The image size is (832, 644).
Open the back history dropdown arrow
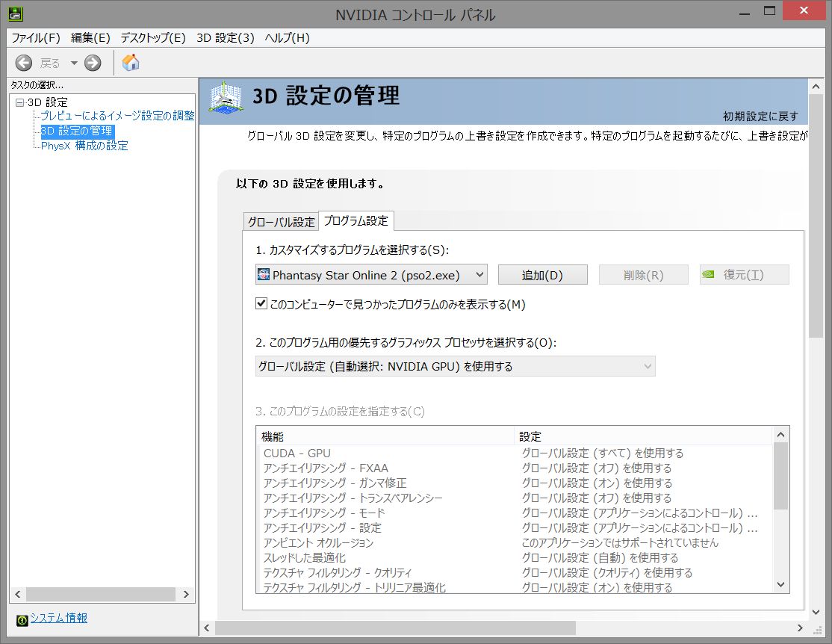tap(74, 64)
